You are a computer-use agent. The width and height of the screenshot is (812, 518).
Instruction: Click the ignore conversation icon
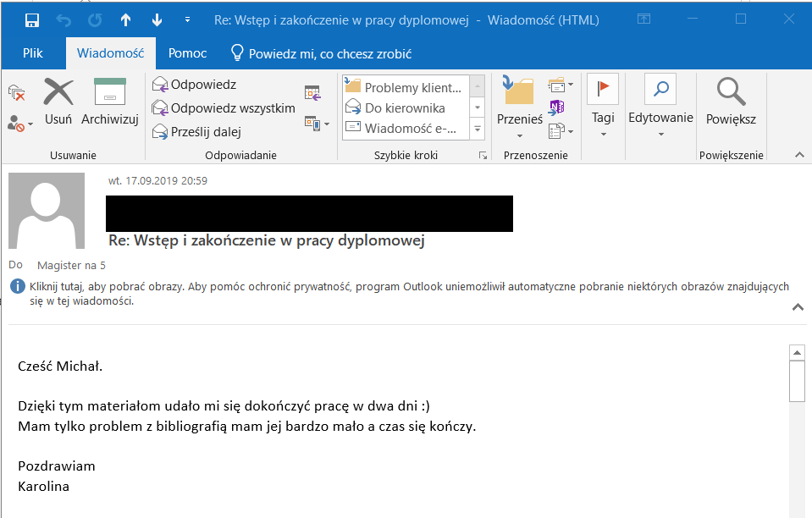tap(16, 91)
